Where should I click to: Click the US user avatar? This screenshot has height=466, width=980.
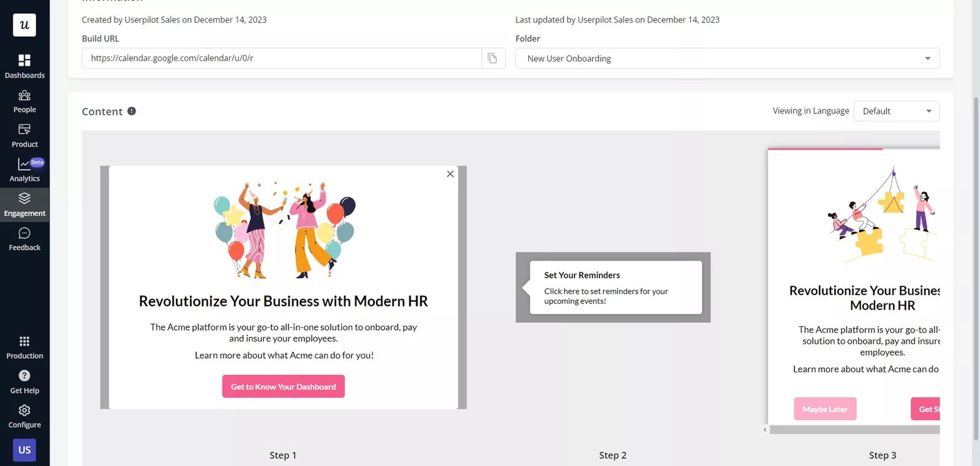point(24,450)
